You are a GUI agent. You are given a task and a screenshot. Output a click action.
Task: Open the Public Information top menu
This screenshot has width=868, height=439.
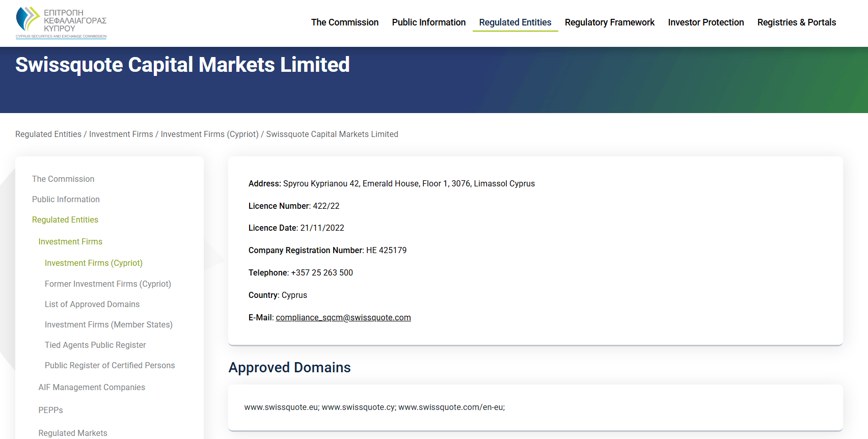(429, 22)
